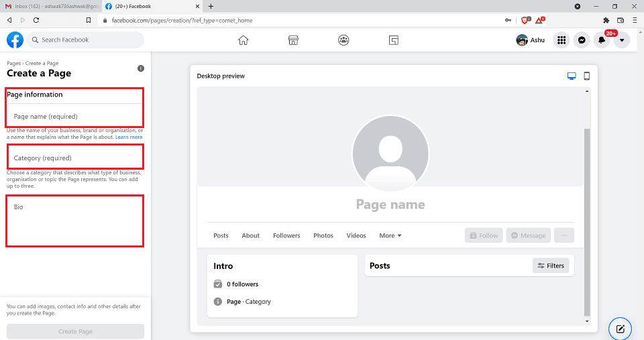Click the preview profile picture placeholder
644x340 pixels.
tap(390, 154)
